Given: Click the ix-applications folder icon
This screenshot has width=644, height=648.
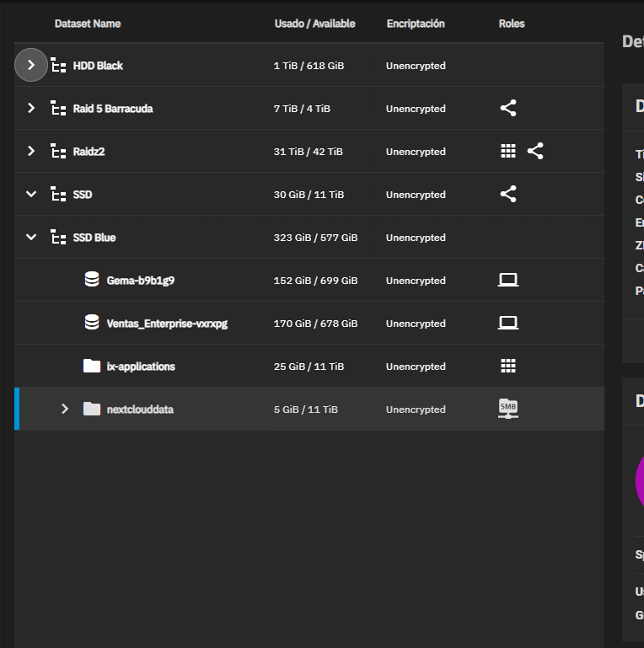Looking at the screenshot, I should 92,366.
